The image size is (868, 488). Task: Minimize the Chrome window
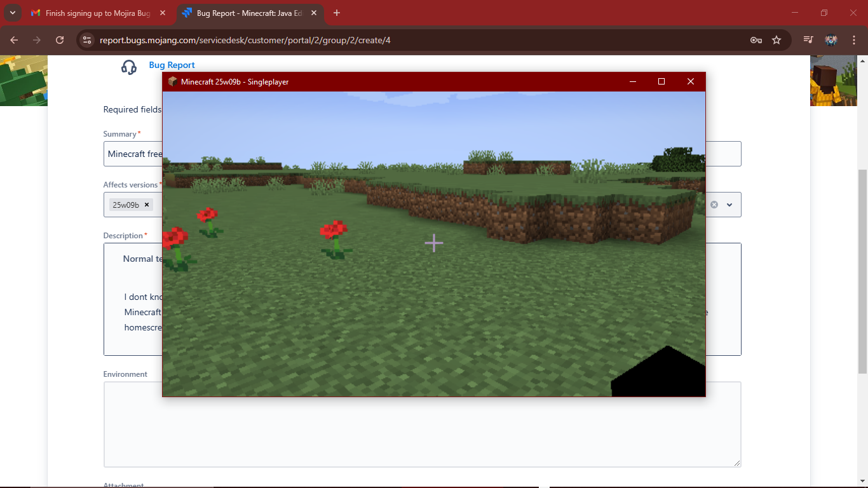pos(796,13)
